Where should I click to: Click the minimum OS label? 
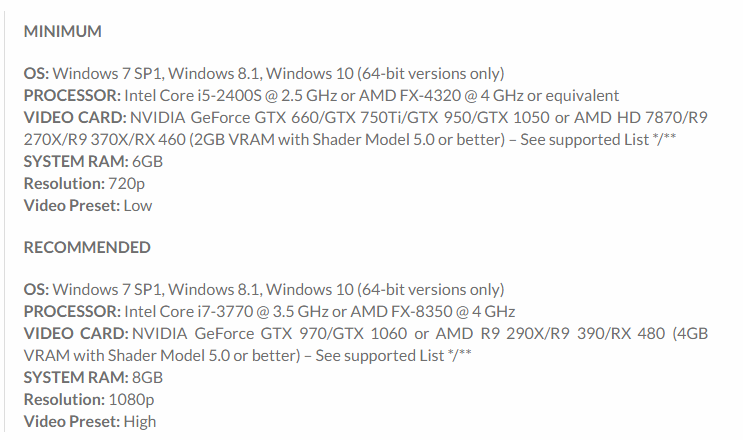[36, 73]
